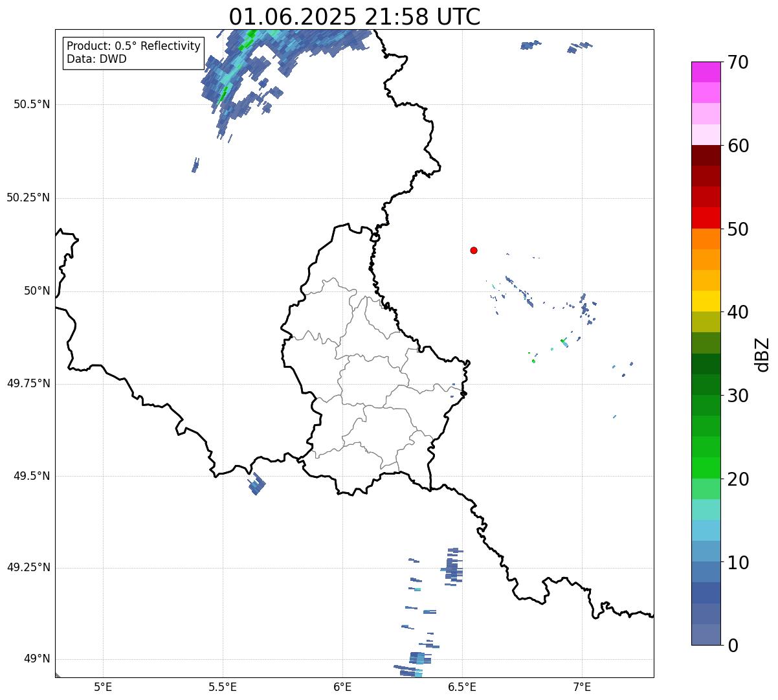Pick the bright green swatch just above 20
This screenshot has width=778, height=700.
point(706,468)
